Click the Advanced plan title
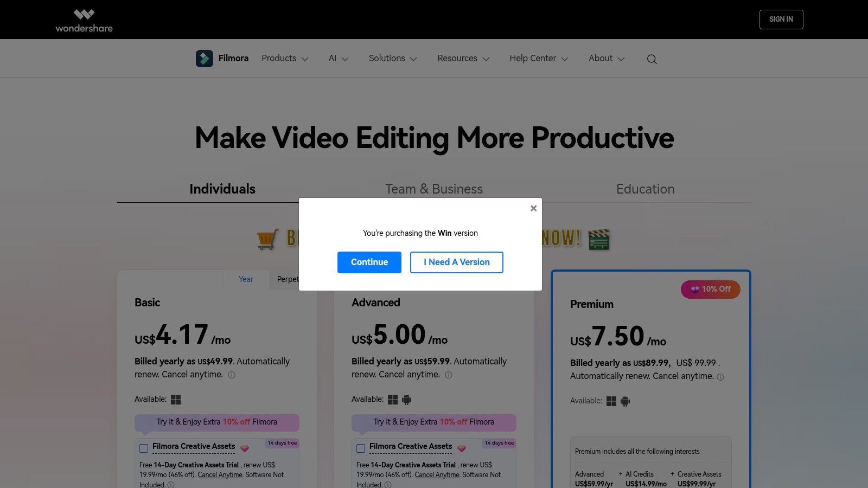This screenshot has width=868, height=488. [x=376, y=303]
